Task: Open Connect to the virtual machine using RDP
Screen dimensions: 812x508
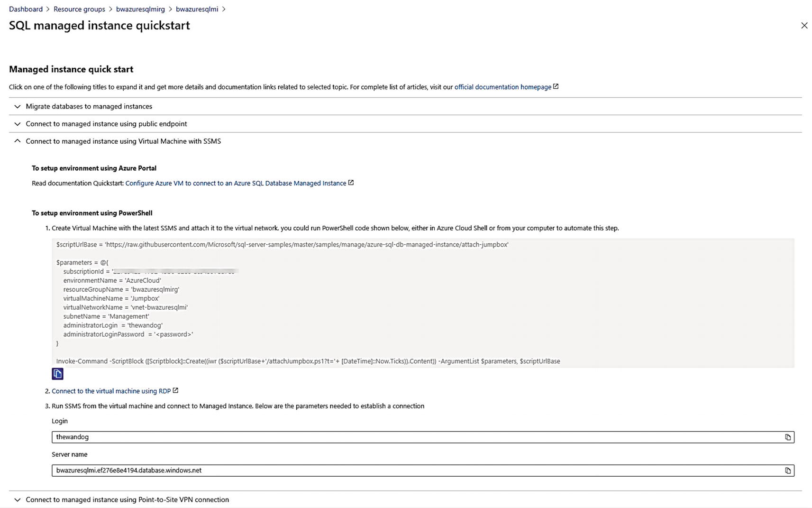Action: (x=111, y=391)
